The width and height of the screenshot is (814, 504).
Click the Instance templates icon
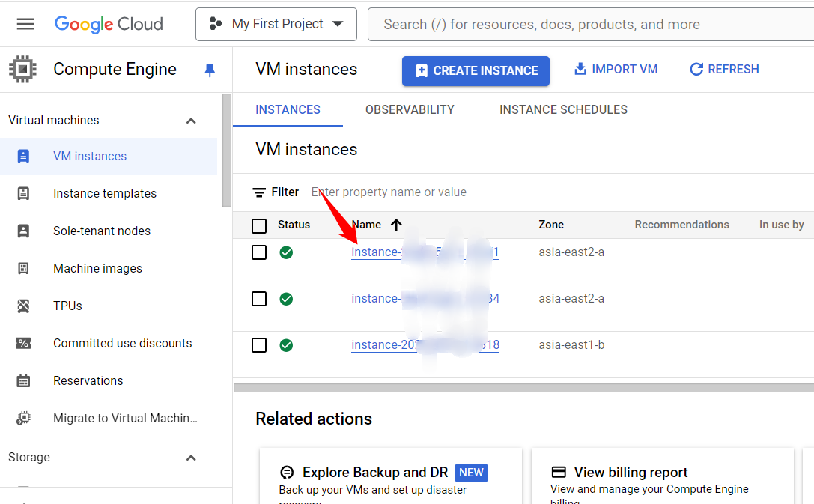(23, 193)
